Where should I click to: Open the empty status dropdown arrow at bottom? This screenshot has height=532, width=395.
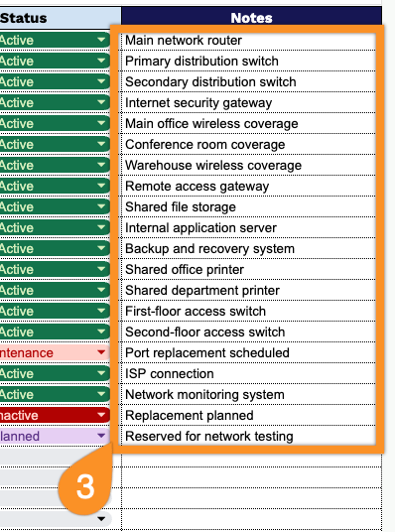pos(101,519)
